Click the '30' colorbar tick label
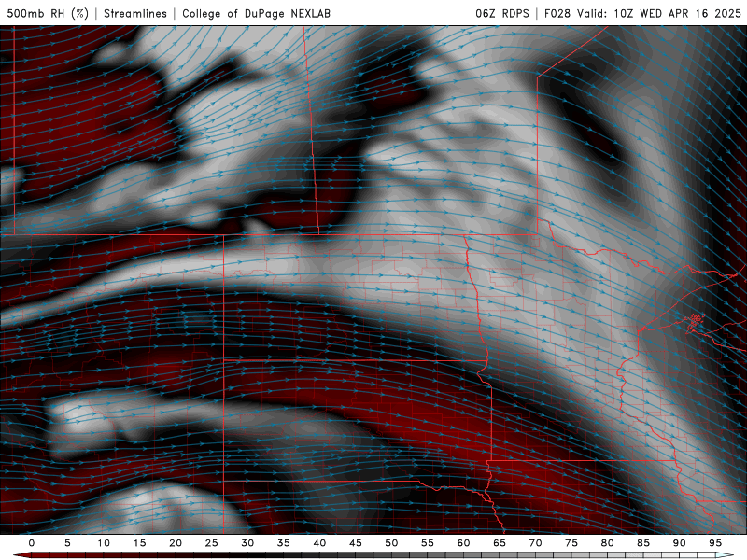This screenshot has height=560, width=747. (x=247, y=543)
